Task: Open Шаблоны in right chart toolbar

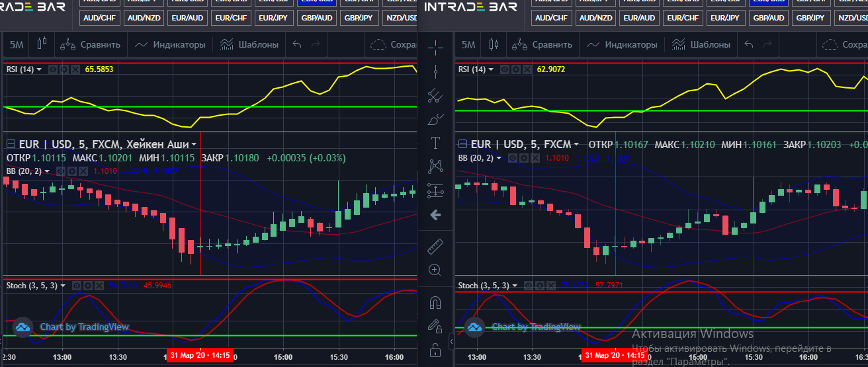Action: pyautogui.click(x=701, y=45)
